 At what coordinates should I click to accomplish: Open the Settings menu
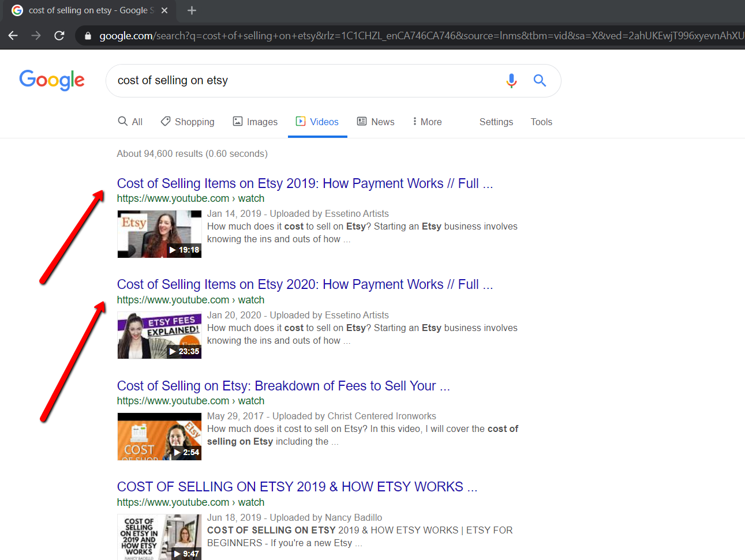click(496, 122)
